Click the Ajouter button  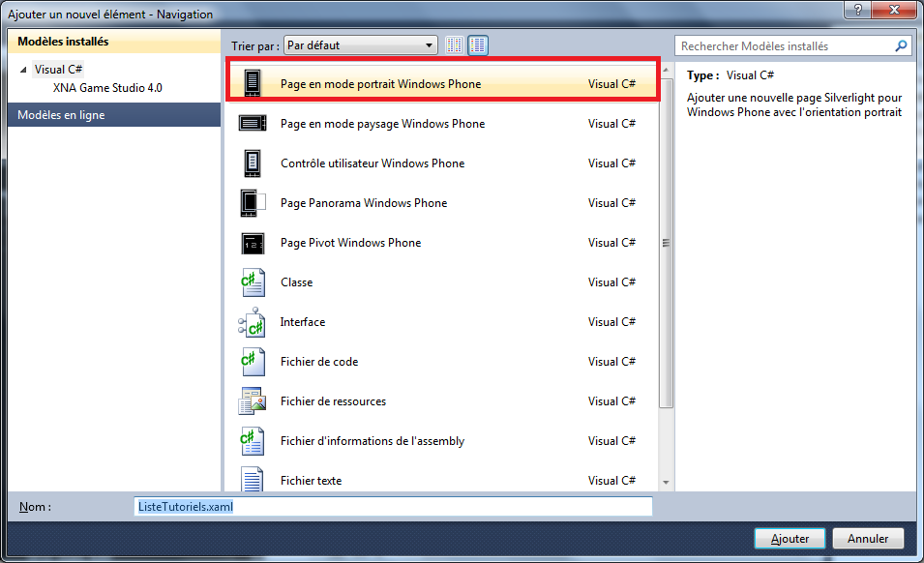point(790,538)
